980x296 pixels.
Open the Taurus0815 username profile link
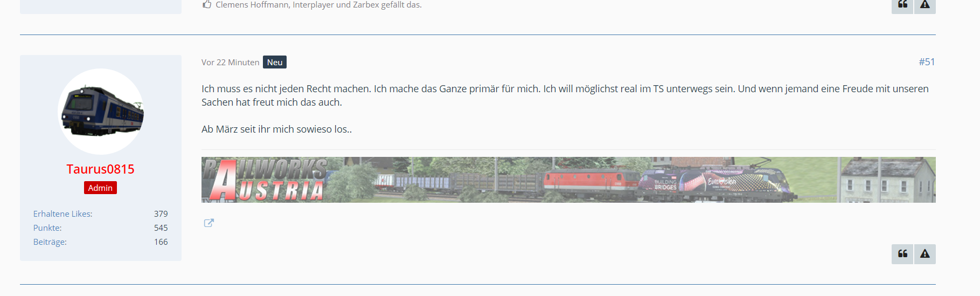[101, 169]
